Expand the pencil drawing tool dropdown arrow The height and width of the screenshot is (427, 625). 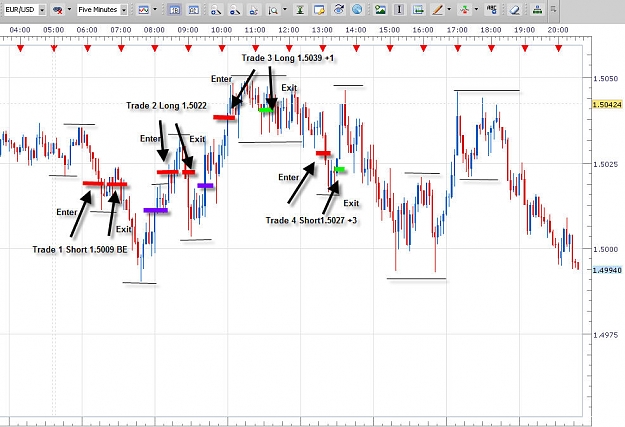tap(449, 10)
